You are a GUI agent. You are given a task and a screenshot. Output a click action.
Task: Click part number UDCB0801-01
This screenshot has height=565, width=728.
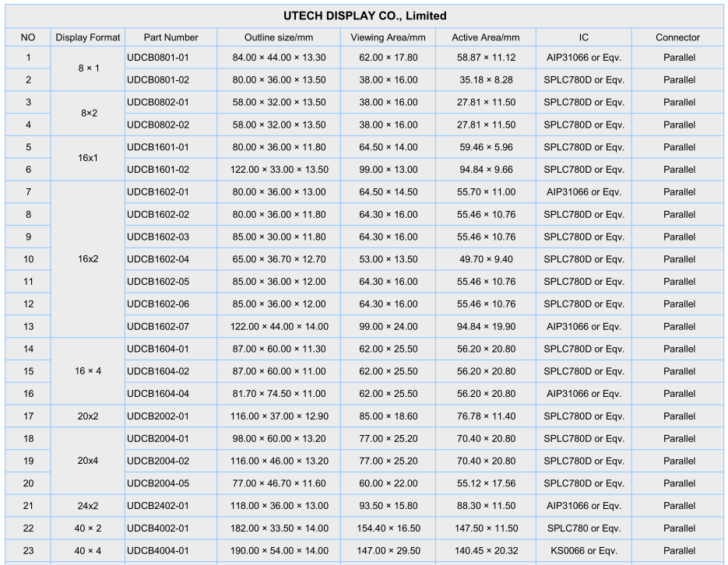pos(158,58)
